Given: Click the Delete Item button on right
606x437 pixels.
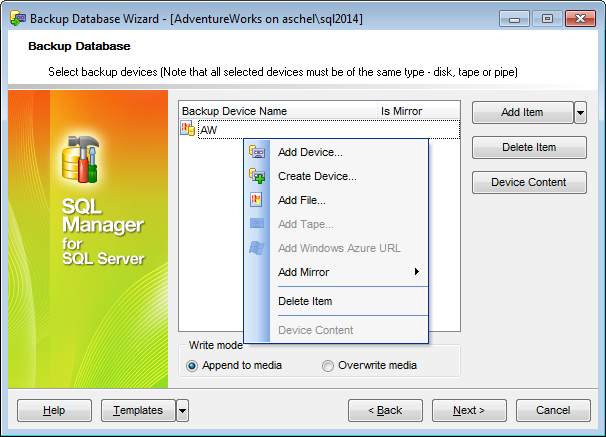Looking at the screenshot, I should point(529,147).
